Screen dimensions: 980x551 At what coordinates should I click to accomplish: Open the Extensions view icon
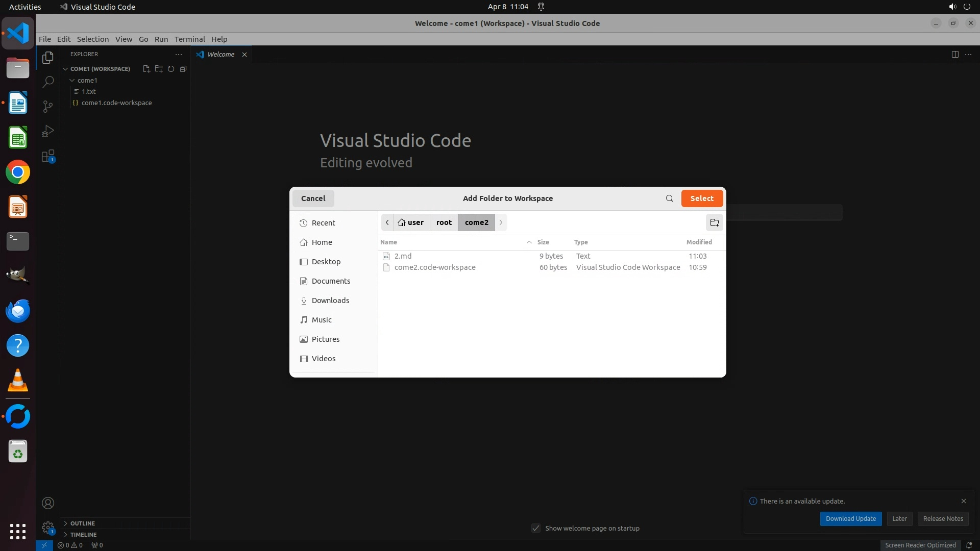[48, 156]
